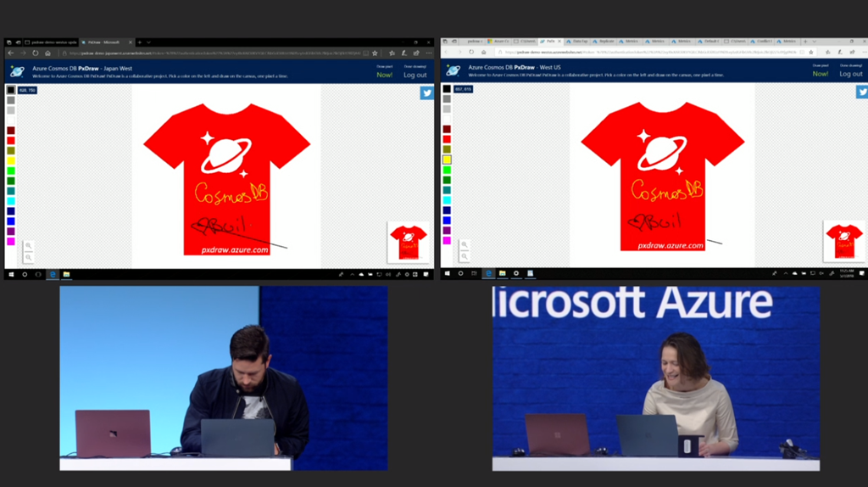Select Azure Co tab in right browser
Image resolution: width=868 pixels, height=487 pixels.
(498, 41)
